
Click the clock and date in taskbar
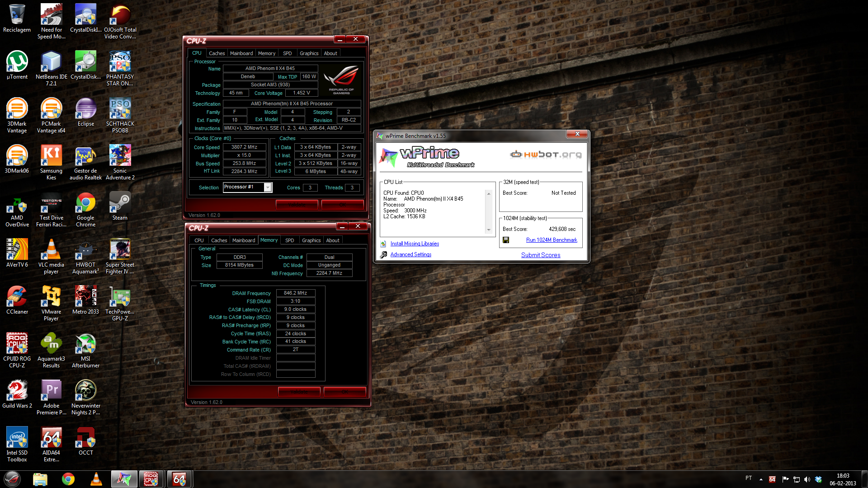[x=843, y=479]
